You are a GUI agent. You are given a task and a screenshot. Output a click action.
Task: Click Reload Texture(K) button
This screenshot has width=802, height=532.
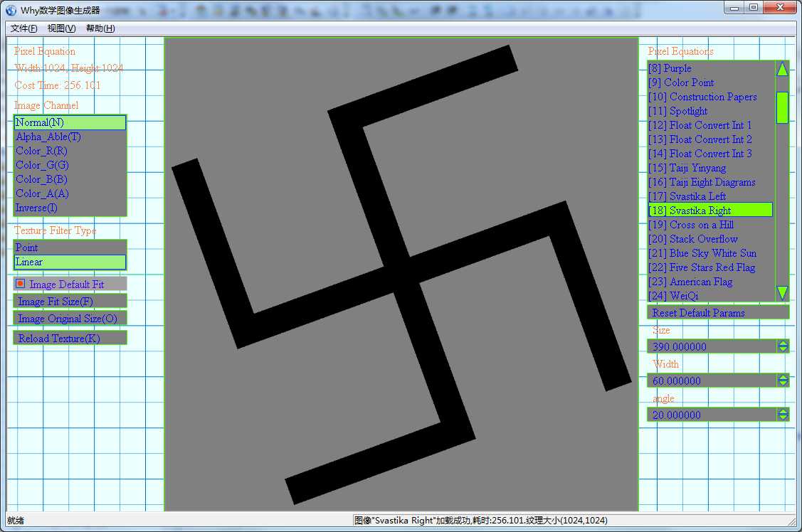(70, 338)
